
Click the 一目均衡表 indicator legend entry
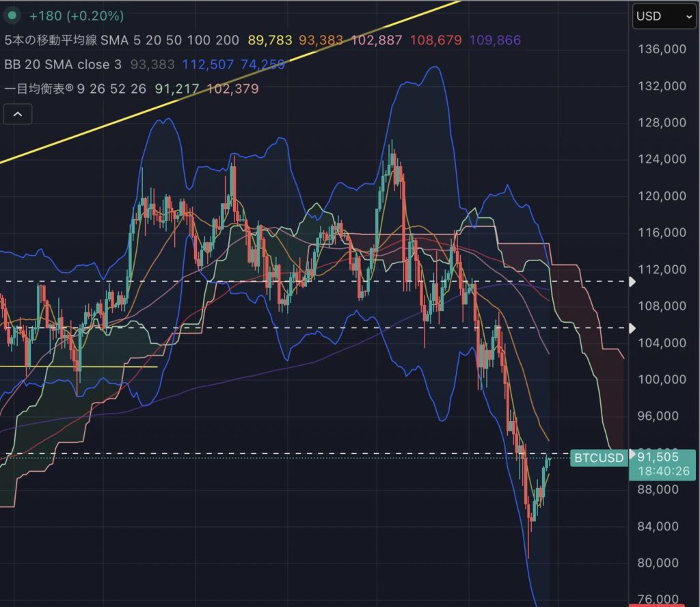(62, 88)
